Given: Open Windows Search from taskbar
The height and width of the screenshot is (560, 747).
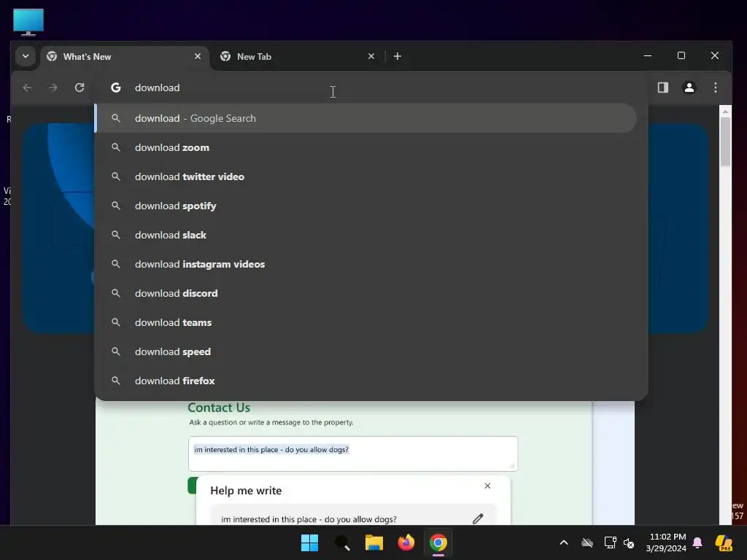Looking at the screenshot, I should tap(342, 542).
